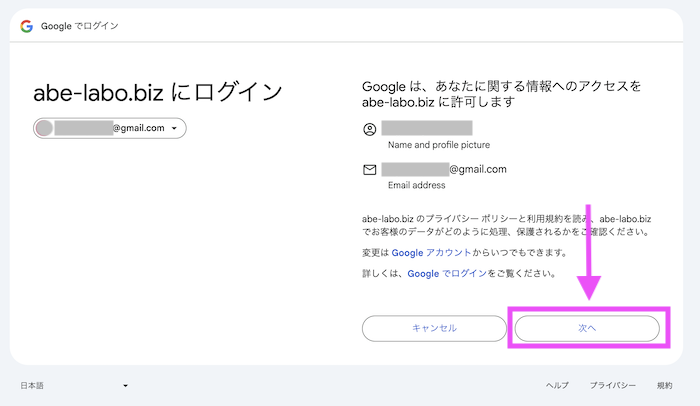Click the 'Name and profile picture' text
700x406 pixels.
pos(439,145)
